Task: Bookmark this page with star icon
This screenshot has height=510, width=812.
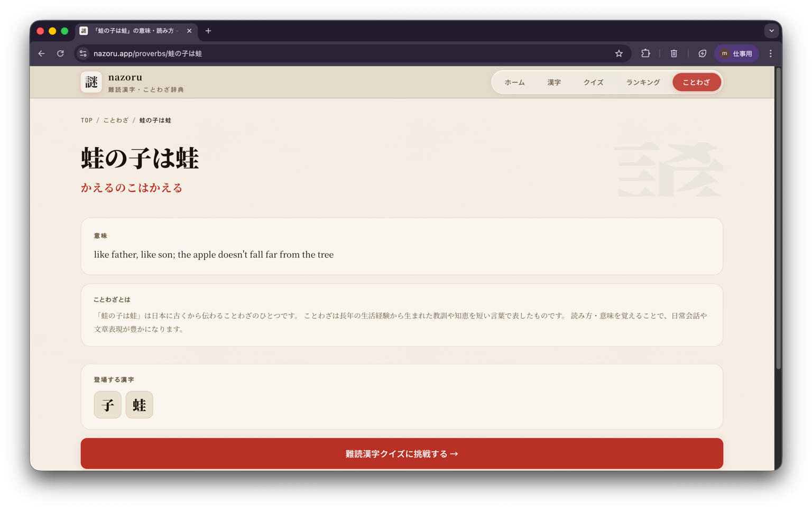Action: click(619, 53)
